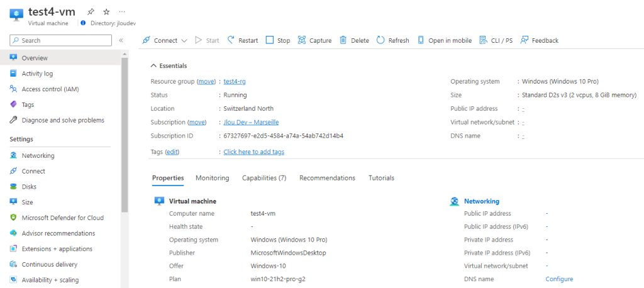Click the sidebar vertical scrollbar

125,136
